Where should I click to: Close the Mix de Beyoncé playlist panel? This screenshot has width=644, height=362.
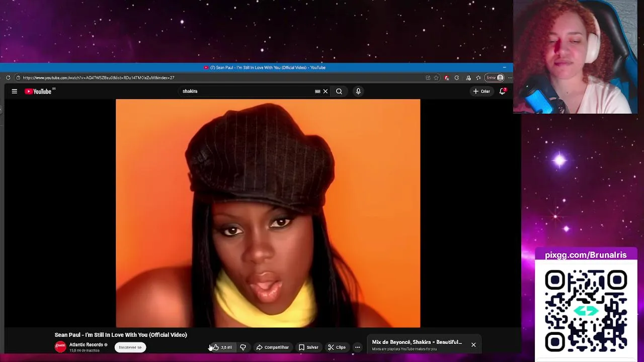pyautogui.click(x=473, y=344)
